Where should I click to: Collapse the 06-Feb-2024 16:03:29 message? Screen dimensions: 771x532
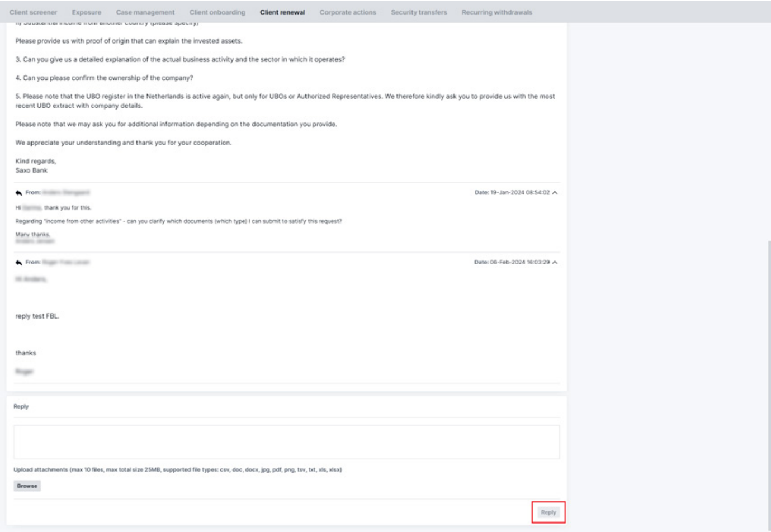click(555, 263)
